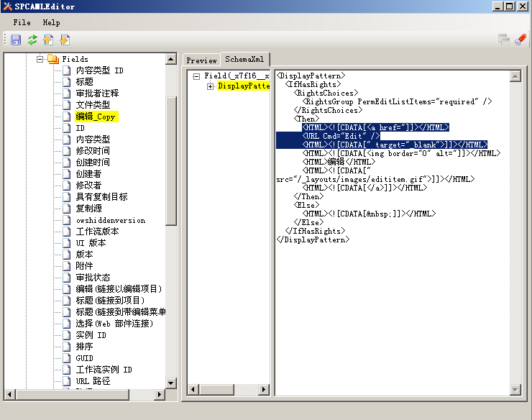The width and height of the screenshot is (532, 420).
Task: Select the owshiddenversion field
Action: pos(110,220)
